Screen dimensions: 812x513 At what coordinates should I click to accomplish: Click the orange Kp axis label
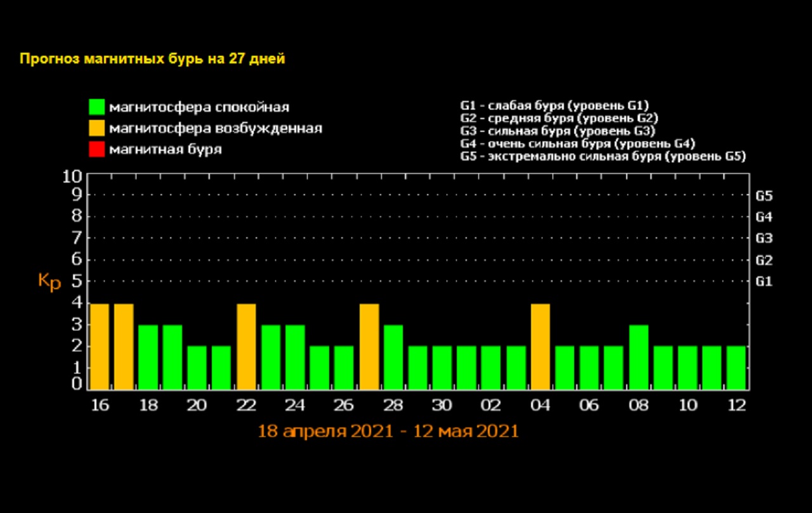click(49, 282)
